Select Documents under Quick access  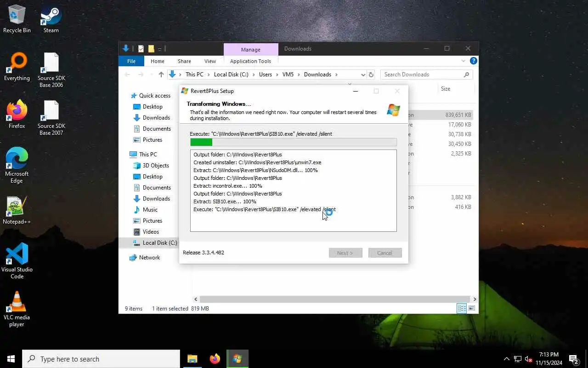pyautogui.click(x=157, y=129)
